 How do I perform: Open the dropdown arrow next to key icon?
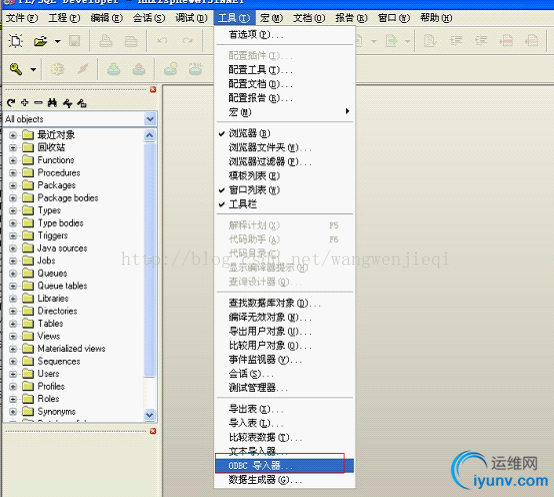click(33, 69)
